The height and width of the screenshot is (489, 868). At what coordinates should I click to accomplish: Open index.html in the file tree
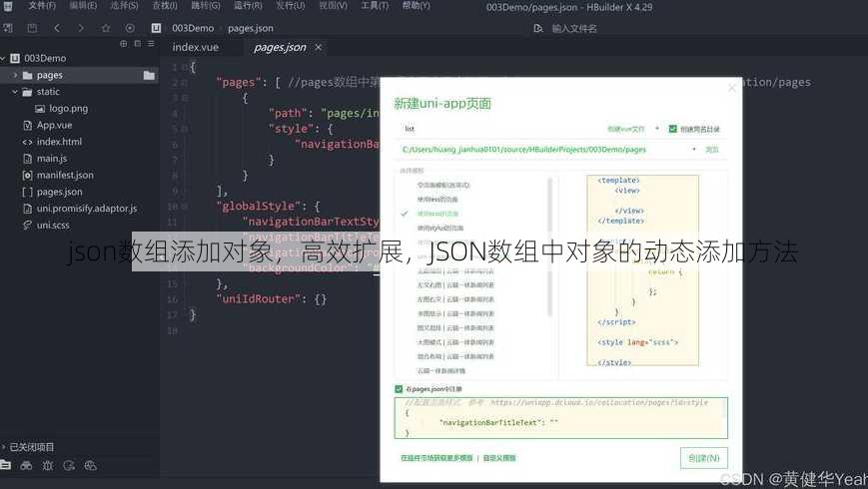pyautogui.click(x=59, y=142)
